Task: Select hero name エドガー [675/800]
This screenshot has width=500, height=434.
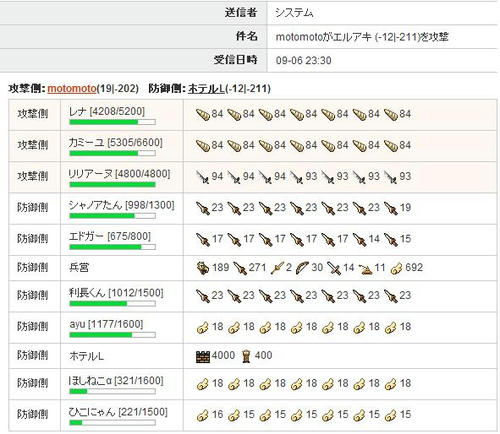Action: pos(110,236)
